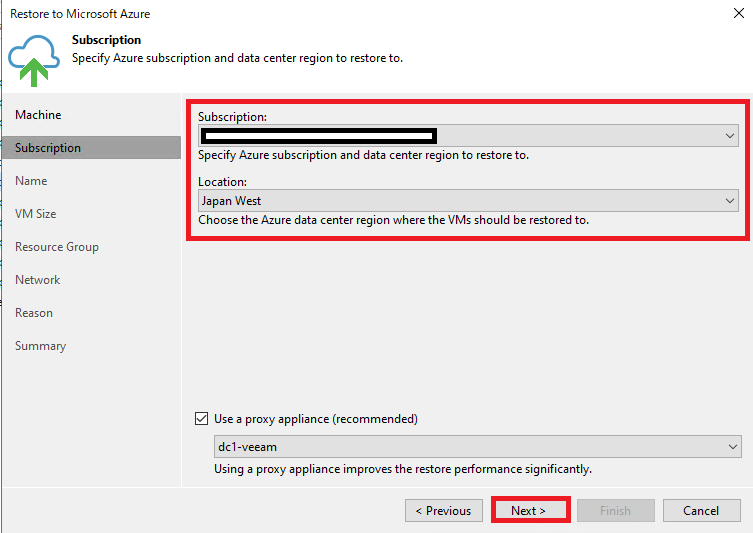753x533 pixels.
Task: Click the 'Restore to Microsoft Azure' window title
Action: click(x=80, y=14)
